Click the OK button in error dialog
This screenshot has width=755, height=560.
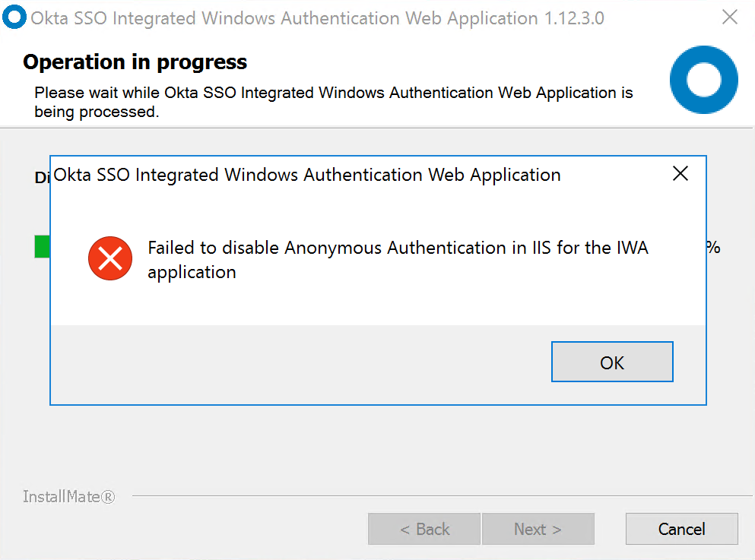pos(612,362)
